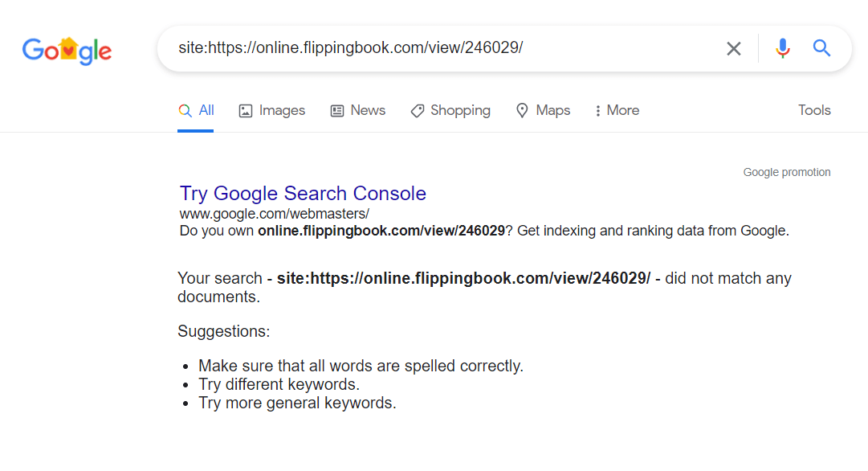Click 'Try different keywords' suggestion
The image size is (868, 471).
(279, 384)
